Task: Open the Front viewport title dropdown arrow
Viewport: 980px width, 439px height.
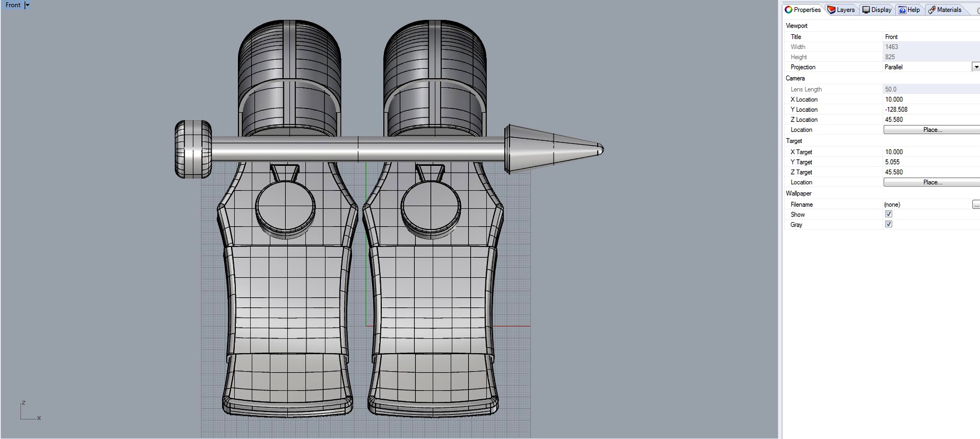Action: tap(28, 5)
